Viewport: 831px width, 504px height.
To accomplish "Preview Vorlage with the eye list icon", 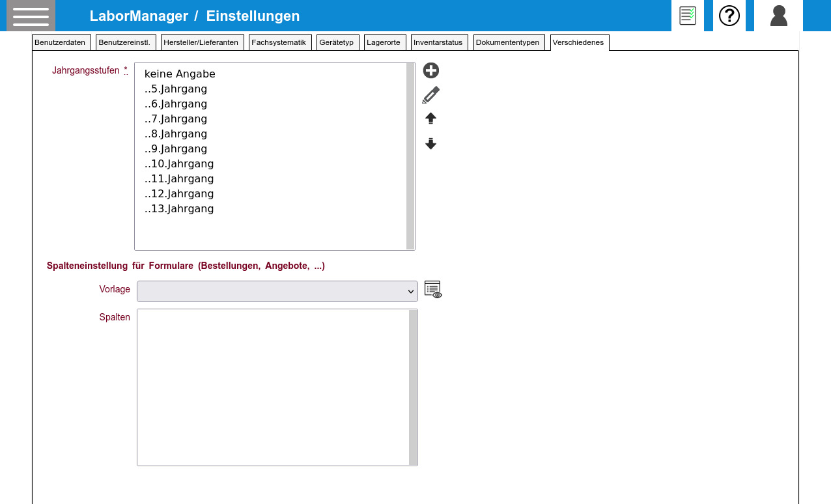I will (x=433, y=290).
